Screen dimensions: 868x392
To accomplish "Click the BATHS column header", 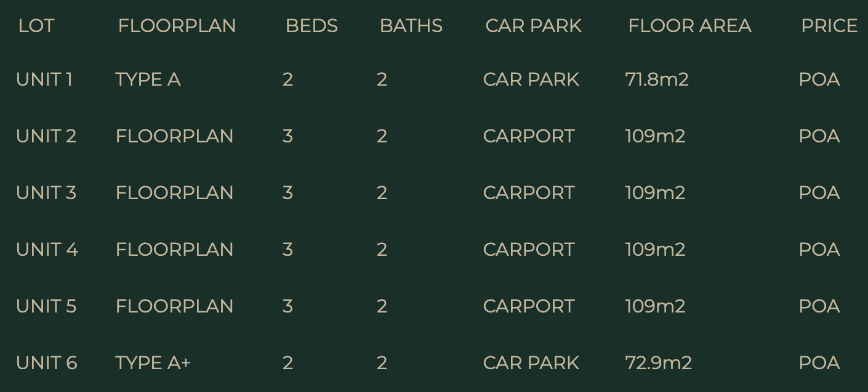I will [x=411, y=26].
